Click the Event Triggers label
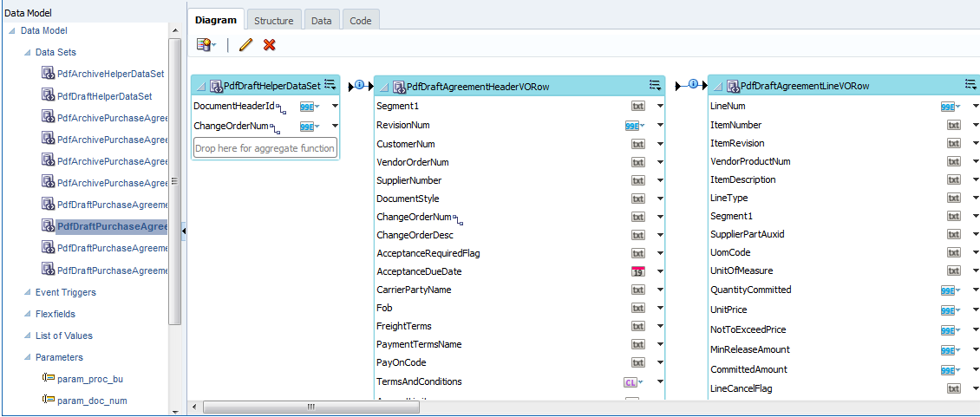980x417 pixels. click(66, 292)
